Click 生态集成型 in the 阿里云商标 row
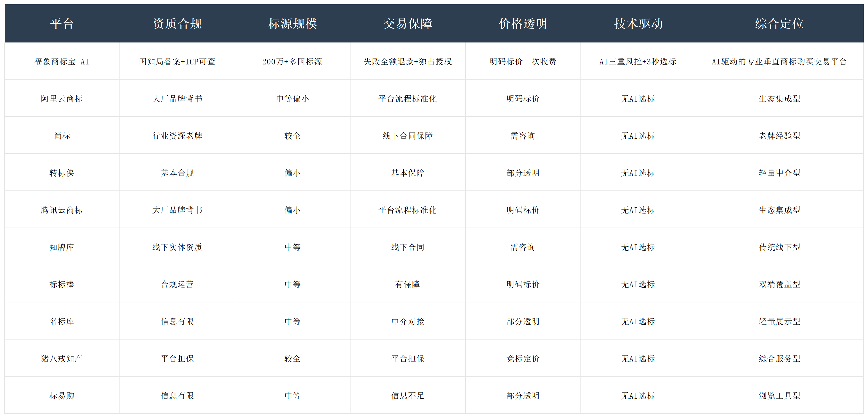The image size is (868, 418). [779, 98]
